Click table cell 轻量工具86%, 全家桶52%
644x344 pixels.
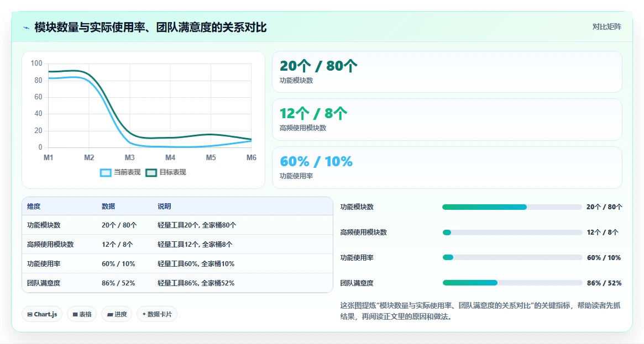pos(196,283)
